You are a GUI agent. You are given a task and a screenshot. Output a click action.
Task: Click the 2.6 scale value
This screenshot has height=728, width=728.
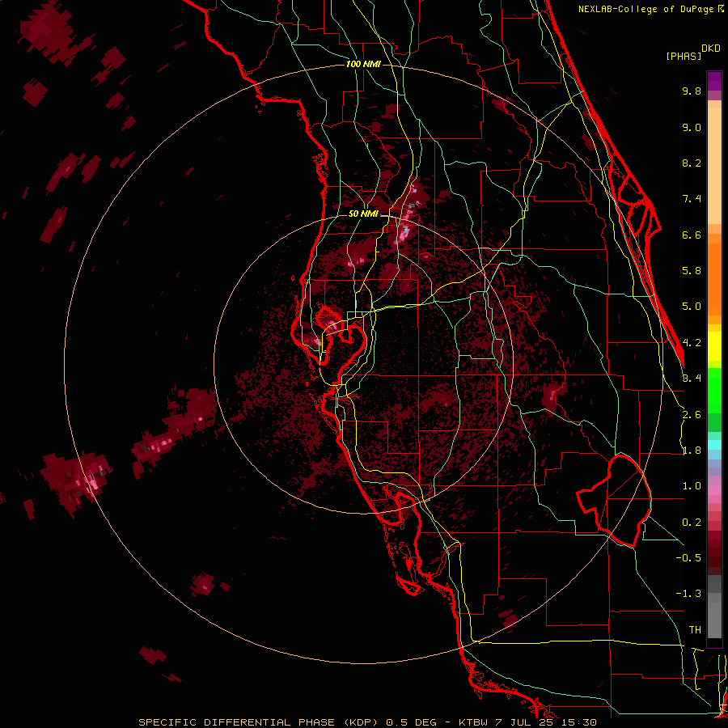coord(692,415)
